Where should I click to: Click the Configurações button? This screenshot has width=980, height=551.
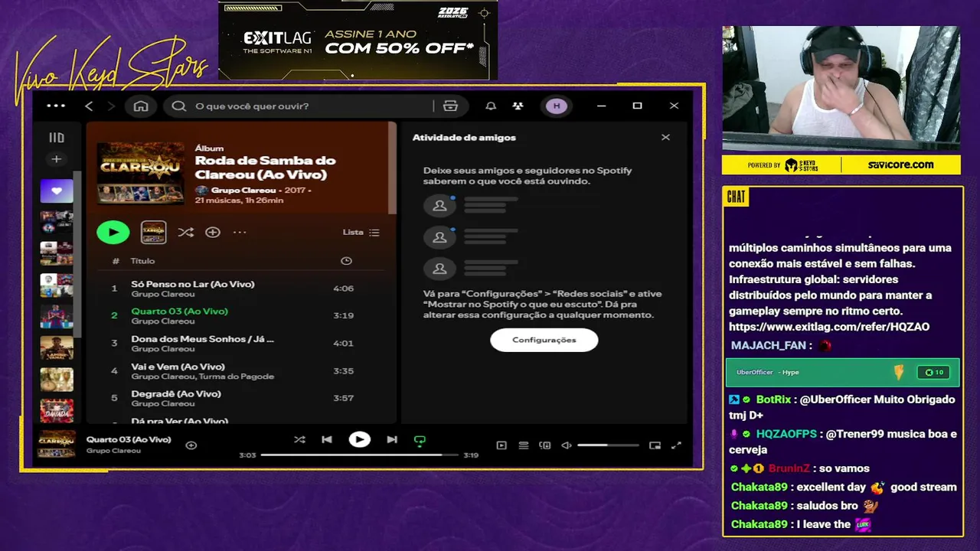(544, 340)
